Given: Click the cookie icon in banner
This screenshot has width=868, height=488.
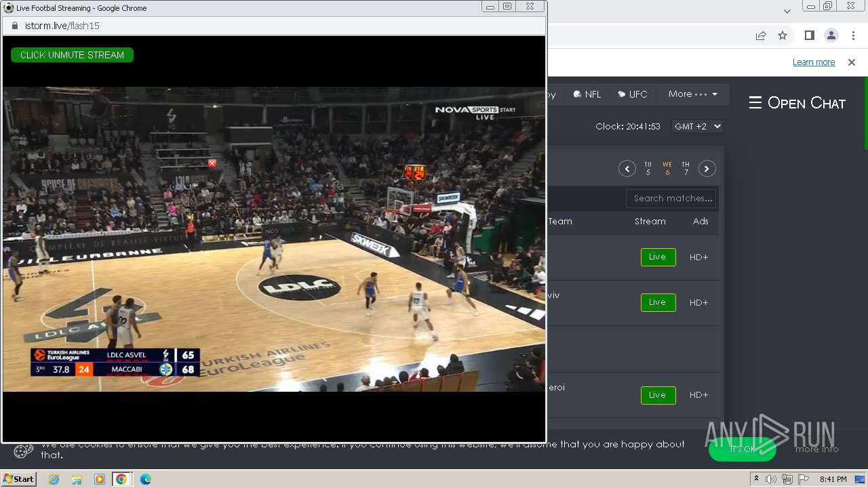Looking at the screenshot, I should click(x=24, y=451).
